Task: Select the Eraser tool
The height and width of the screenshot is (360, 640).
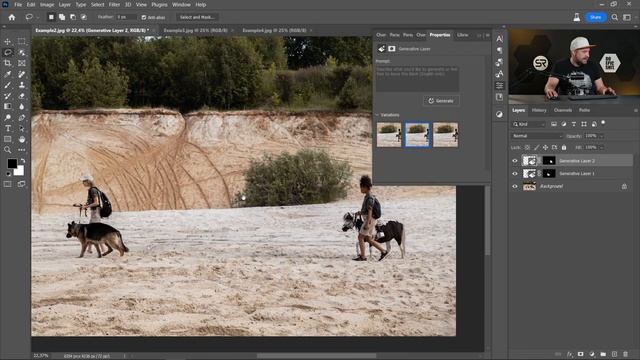Action: tap(22, 96)
